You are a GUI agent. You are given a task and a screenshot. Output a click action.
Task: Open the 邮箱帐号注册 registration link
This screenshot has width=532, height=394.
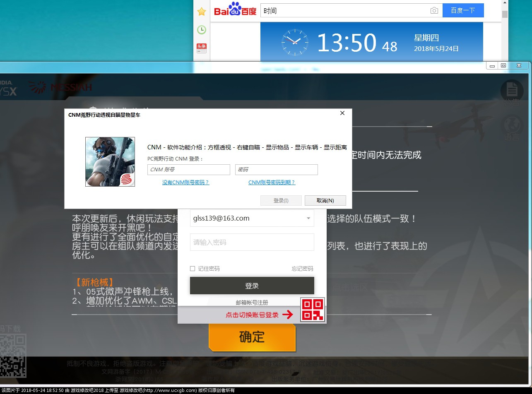tap(252, 303)
